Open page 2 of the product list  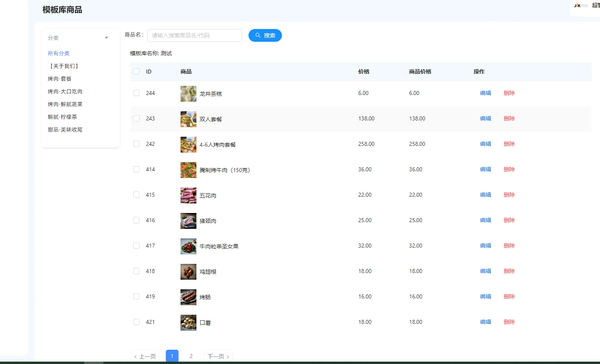click(x=191, y=356)
